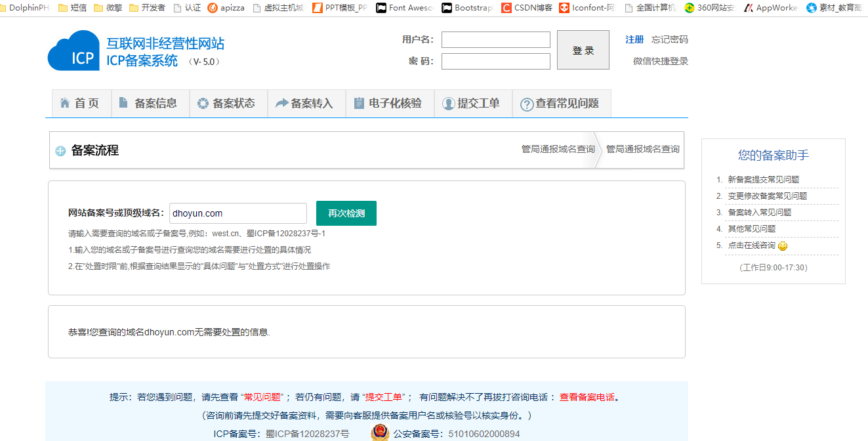Click the person icon beside 提交工单
Viewport: 868px width, 441px height.
(x=447, y=103)
